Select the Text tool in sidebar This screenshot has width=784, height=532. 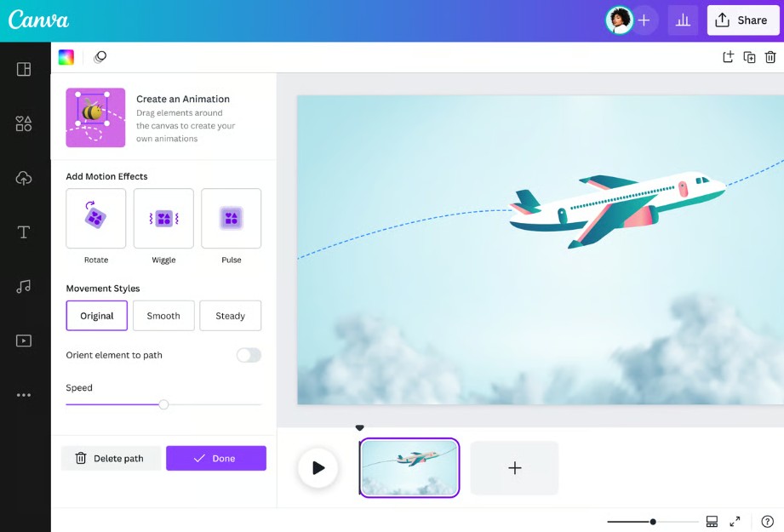[x=24, y=232]
